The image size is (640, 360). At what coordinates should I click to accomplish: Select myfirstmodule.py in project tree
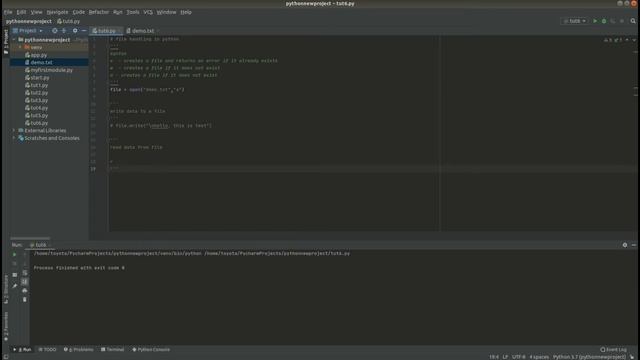pos(49,70)
